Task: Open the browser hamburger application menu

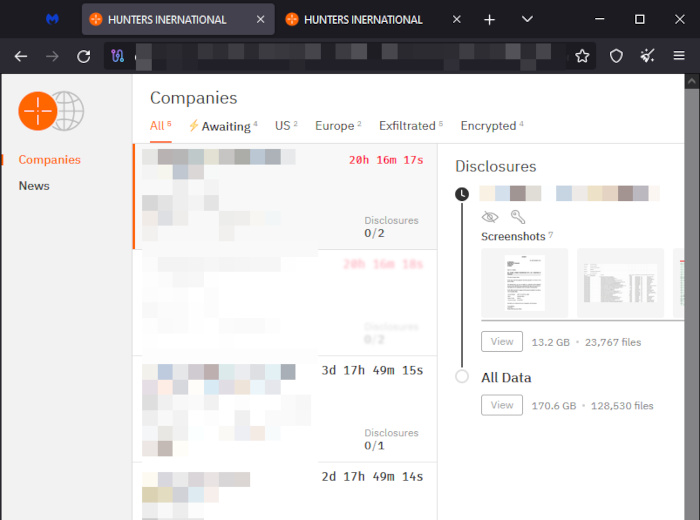Action: click(679, 56)
